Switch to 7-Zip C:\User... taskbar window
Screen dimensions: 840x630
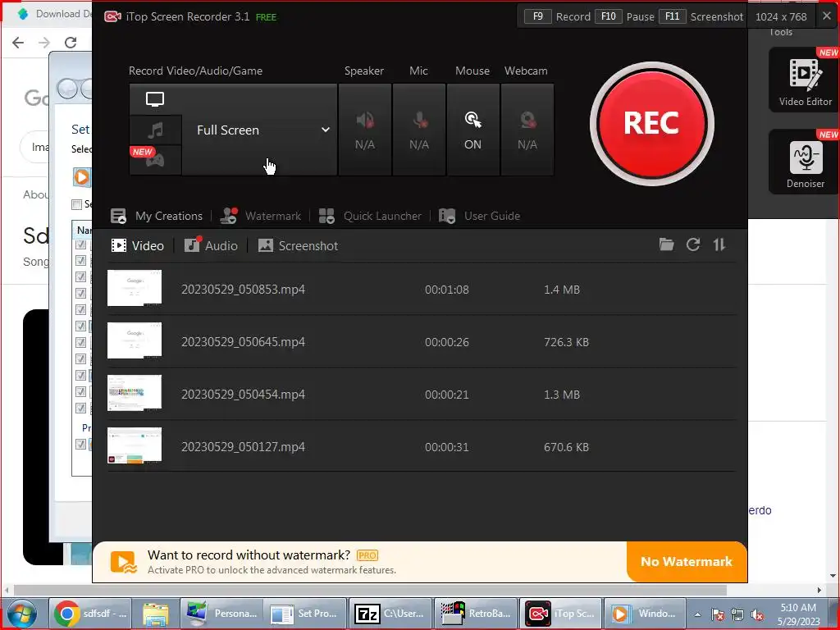pyautogui.click(x=391, y=614)
